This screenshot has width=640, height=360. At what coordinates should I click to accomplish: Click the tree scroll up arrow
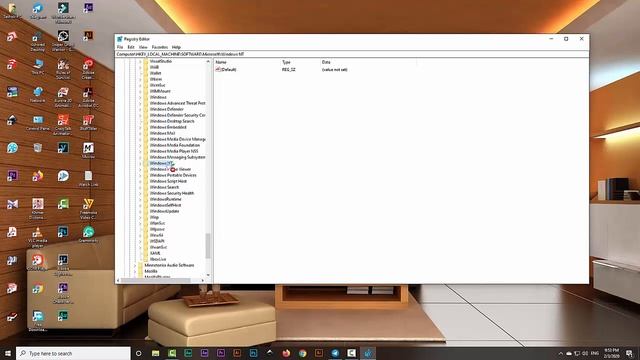[208, 61]
